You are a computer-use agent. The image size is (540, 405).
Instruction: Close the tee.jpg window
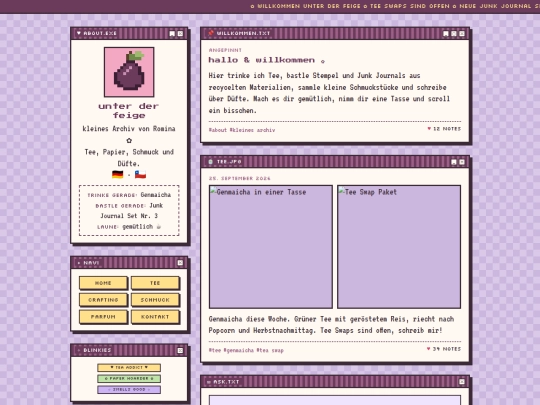tap(462, 162)
